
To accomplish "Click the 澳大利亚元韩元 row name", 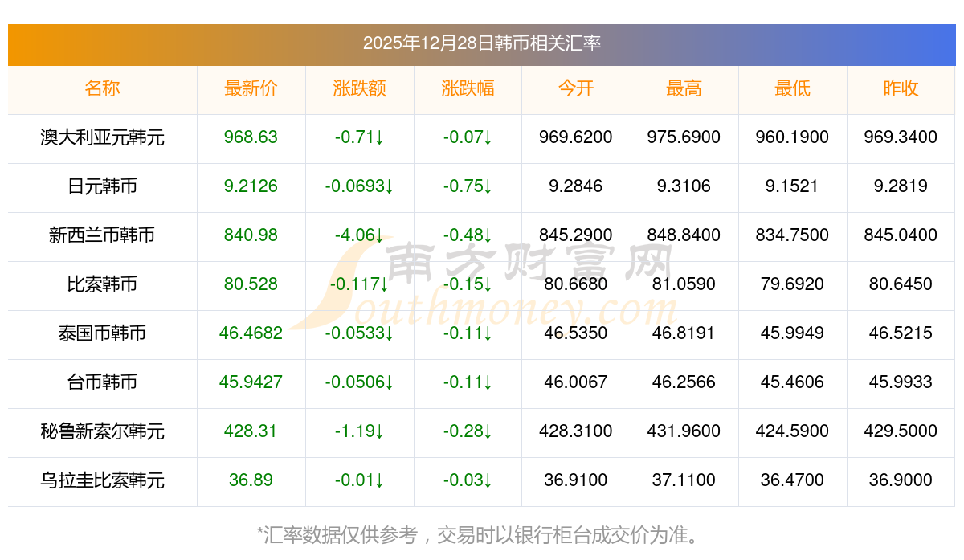I will click(x=102, y=137).
